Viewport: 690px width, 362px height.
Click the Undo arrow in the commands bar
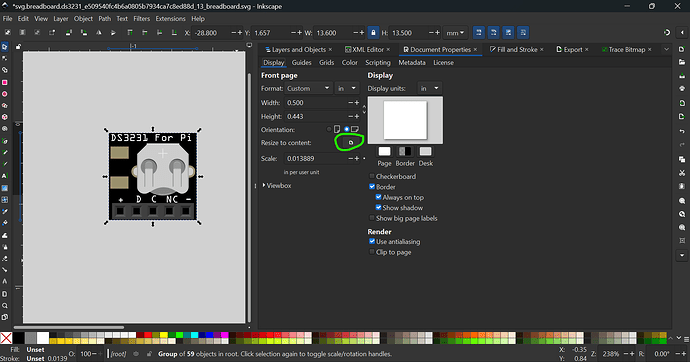click(x=682, y=131)
